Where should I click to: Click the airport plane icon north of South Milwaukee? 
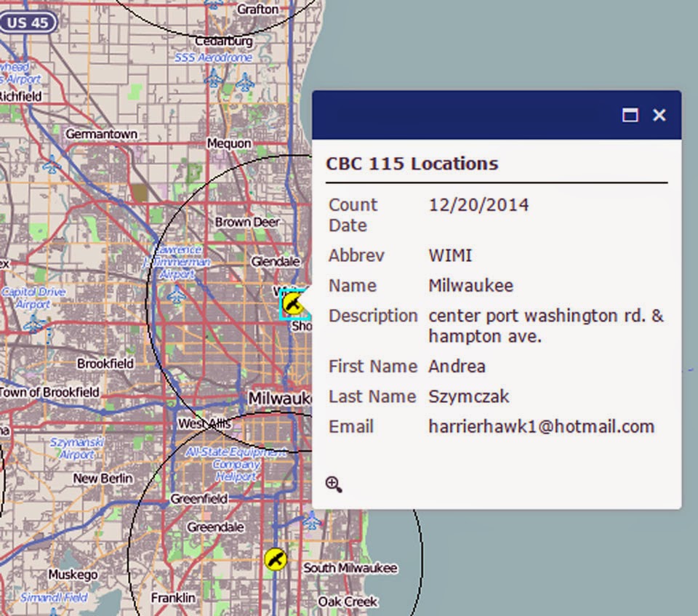(312, 520)
